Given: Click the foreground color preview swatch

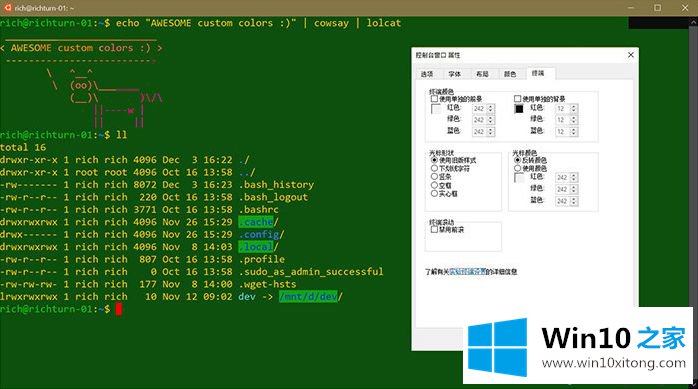Looking at the screenshot, I should coord(436,109).
